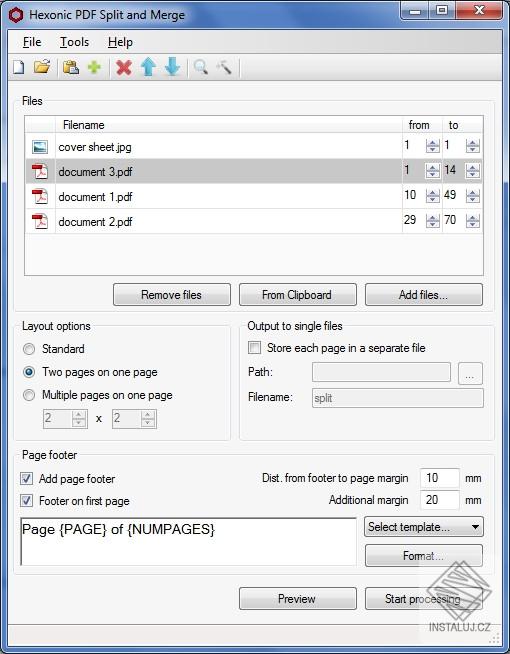Click the paste from clipboard toolbar icon
510x654 pixels.
[71, 67]
